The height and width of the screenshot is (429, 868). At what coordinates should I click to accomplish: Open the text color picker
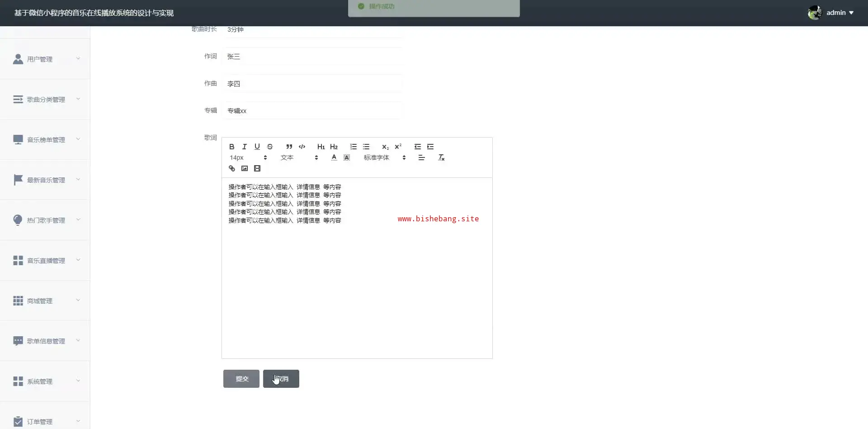pyautogui.click(x=334, y=157)
